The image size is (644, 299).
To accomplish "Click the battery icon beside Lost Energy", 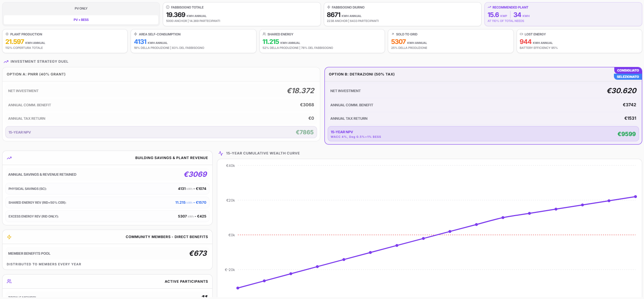I will (x=521, y=34).
